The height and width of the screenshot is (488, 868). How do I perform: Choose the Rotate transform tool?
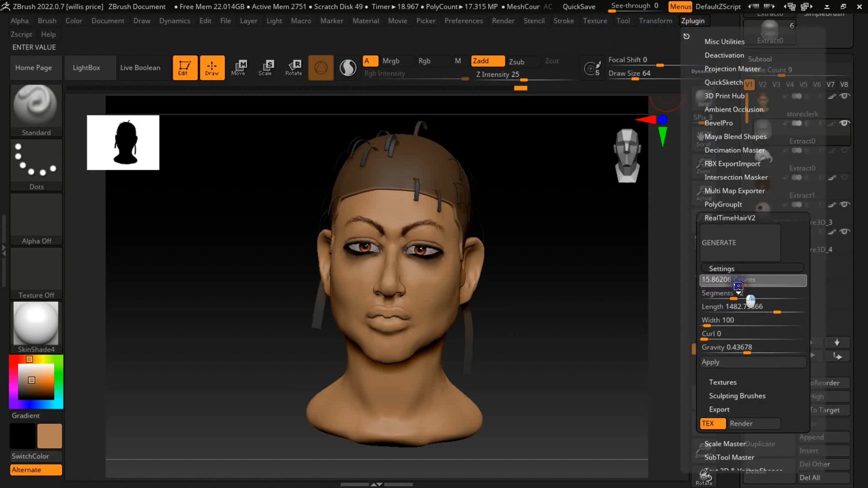tap(293, 68)
